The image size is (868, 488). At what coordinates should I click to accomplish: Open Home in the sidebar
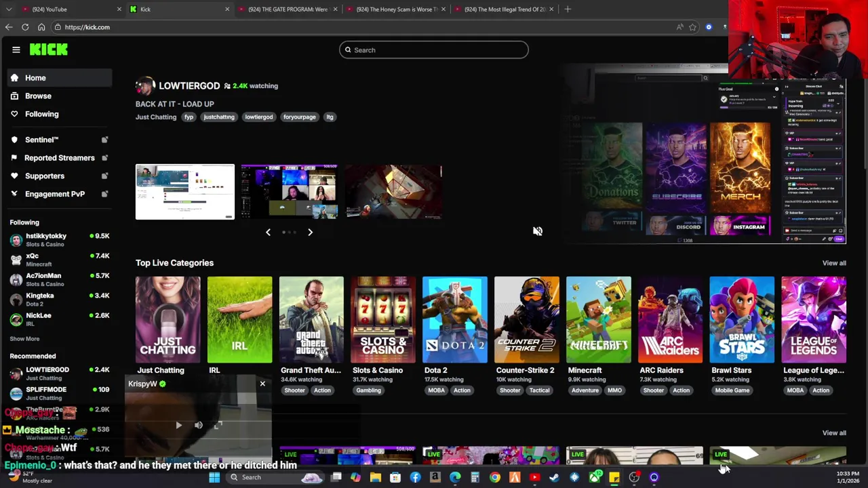click(x=60, y=78)
